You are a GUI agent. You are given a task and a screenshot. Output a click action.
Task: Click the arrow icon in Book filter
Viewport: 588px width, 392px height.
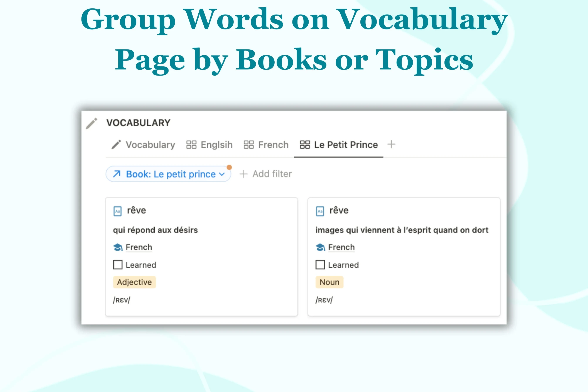[x=117, y=174]
